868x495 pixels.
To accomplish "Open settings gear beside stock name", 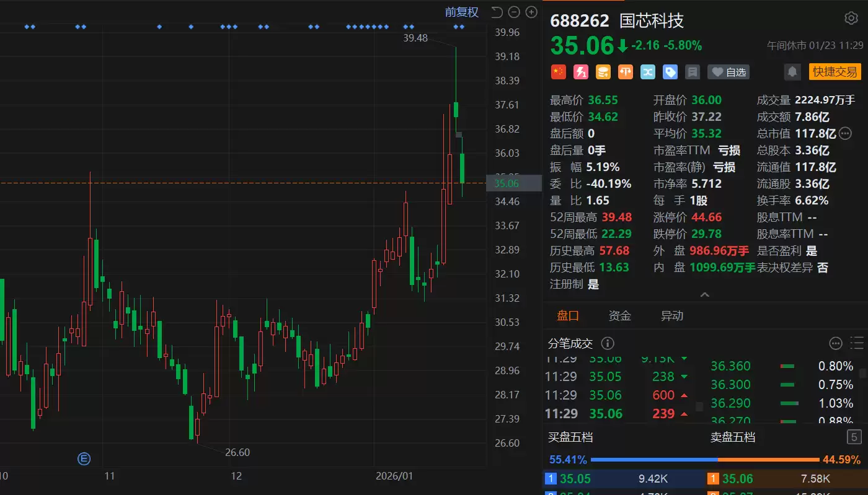I will [x=851, y=19].
